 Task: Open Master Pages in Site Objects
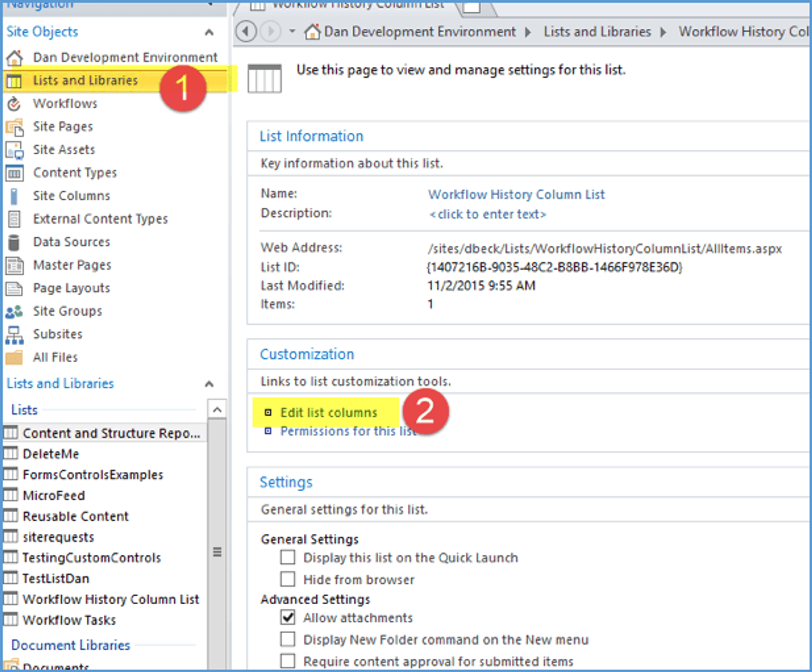pyautogui.click(x=72, y=265)
